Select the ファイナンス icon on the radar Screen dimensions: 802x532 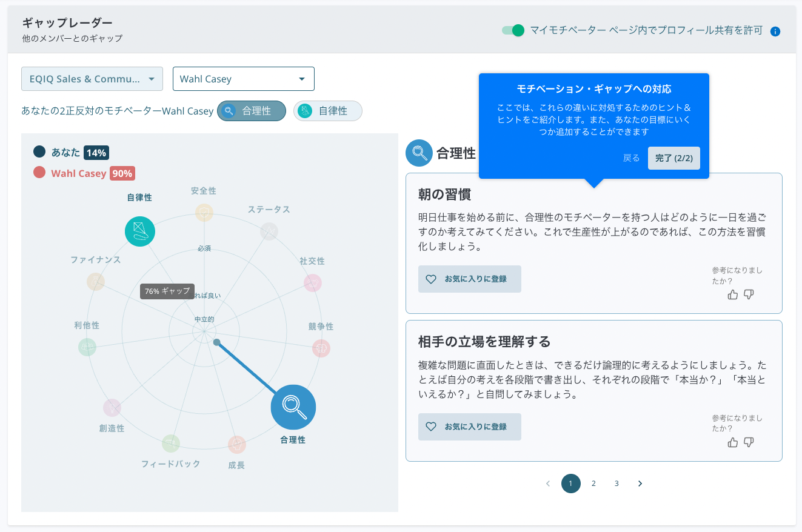(96, 282)
